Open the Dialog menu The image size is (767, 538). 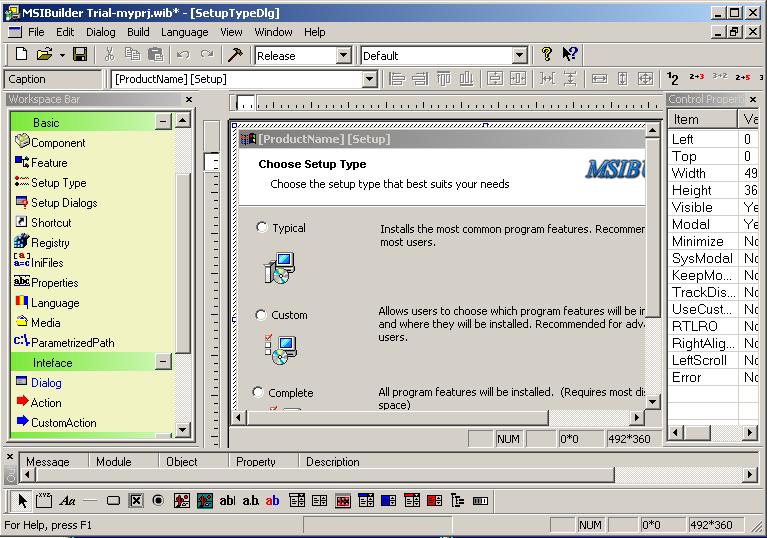[101, 32]
